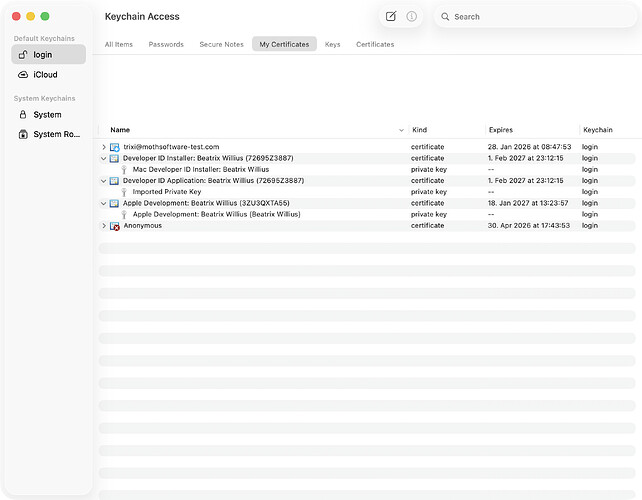The width and height of the screenshot is (642, 500).
Task: Open the Secure Notes tab
Action: point(222,44)
